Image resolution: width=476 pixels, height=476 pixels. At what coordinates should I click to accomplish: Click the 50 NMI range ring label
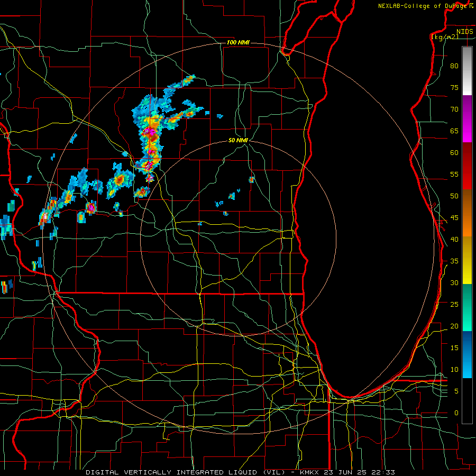[239, 140]
